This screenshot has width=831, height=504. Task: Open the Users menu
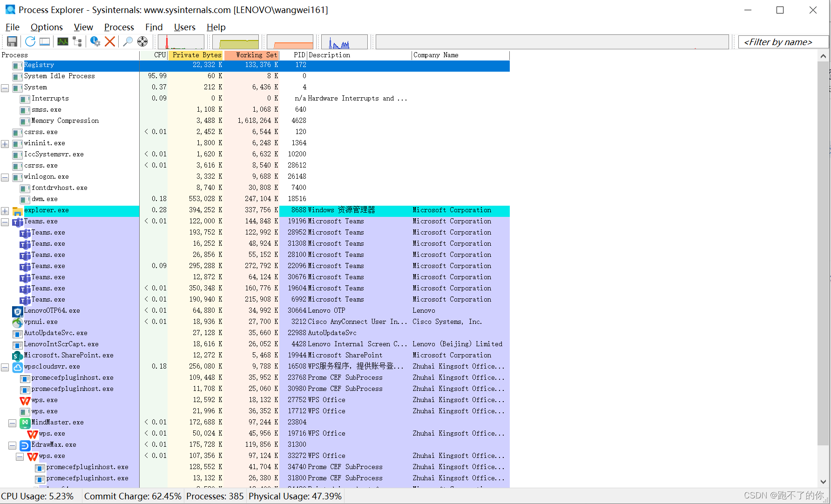coord(184,27)
